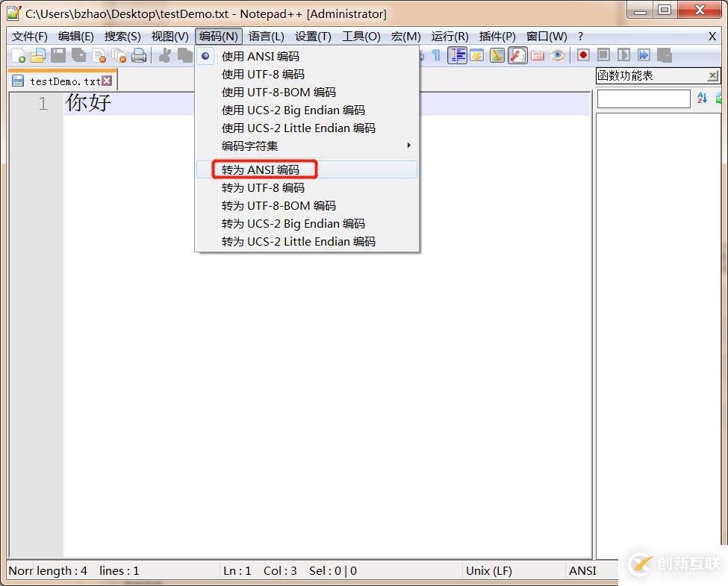
Task: Click the Save Recorded Macro icon
Action: [665, 55]
